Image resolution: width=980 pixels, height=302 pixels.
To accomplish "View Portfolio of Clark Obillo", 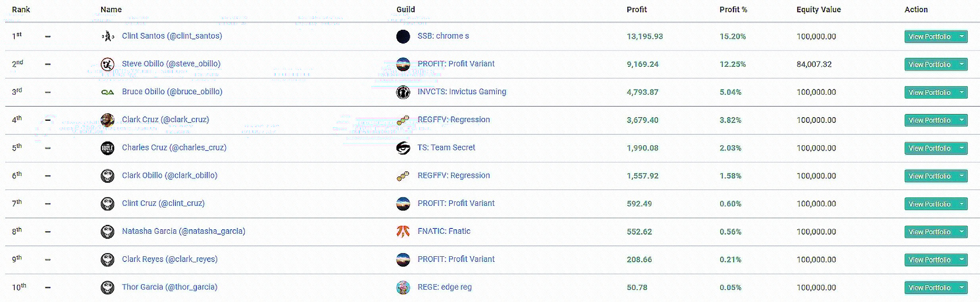I will click(x=930, y=176).
